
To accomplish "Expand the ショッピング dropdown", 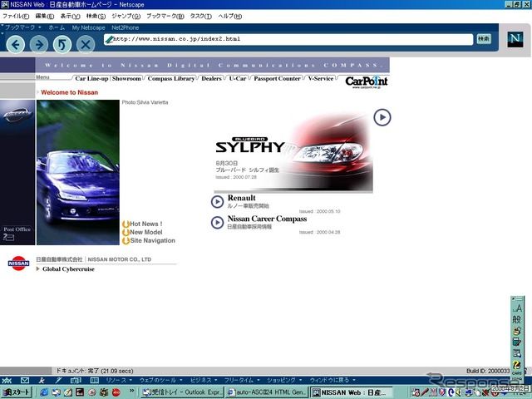I will coord(284,380).
